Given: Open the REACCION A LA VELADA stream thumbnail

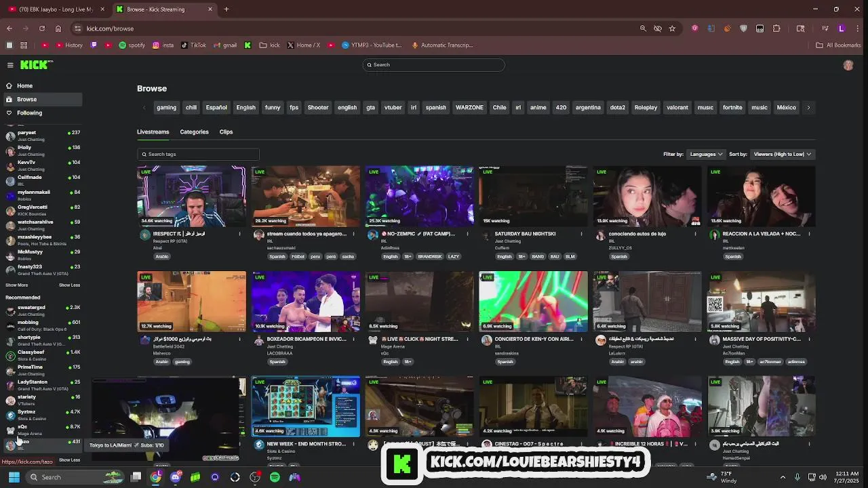Looking at the screenshot, I should click(762, 196).
